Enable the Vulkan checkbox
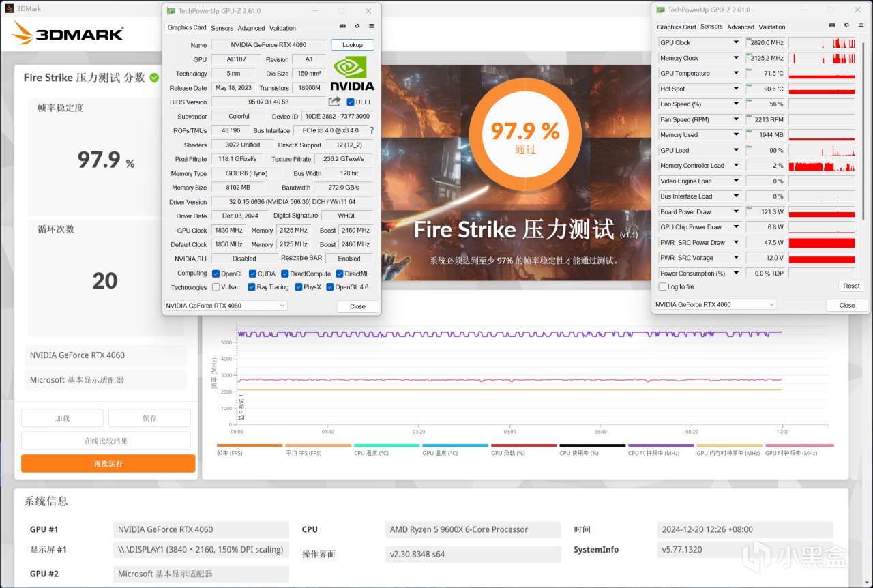 [x=216, y=287]
